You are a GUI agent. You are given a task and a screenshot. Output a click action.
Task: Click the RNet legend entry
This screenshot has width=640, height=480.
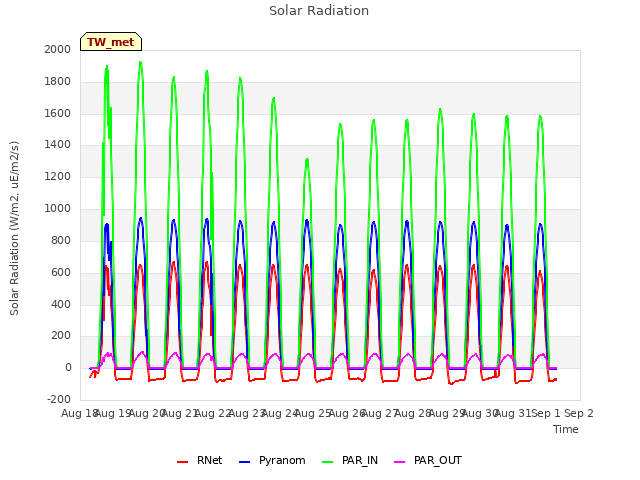pos(200,461)
